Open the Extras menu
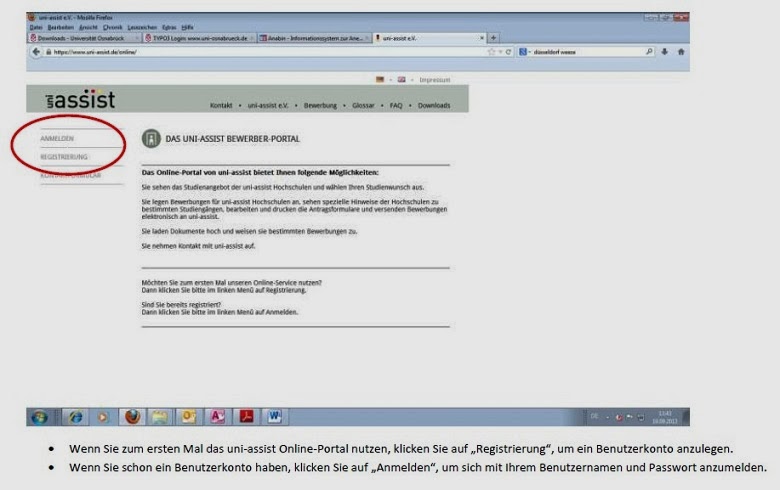This screenshot has height=490, width=780. point(169,27)
